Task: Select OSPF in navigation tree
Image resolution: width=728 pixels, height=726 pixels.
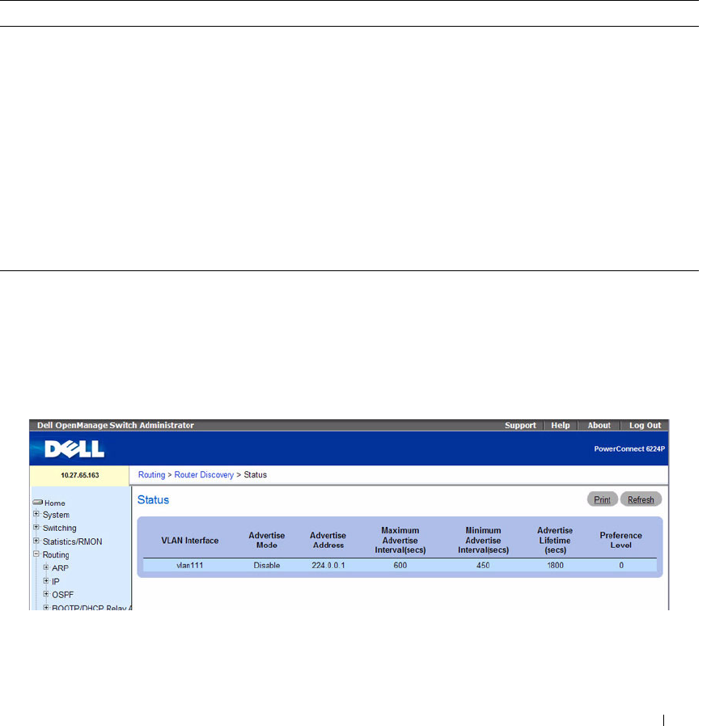Action: point(62,595)
